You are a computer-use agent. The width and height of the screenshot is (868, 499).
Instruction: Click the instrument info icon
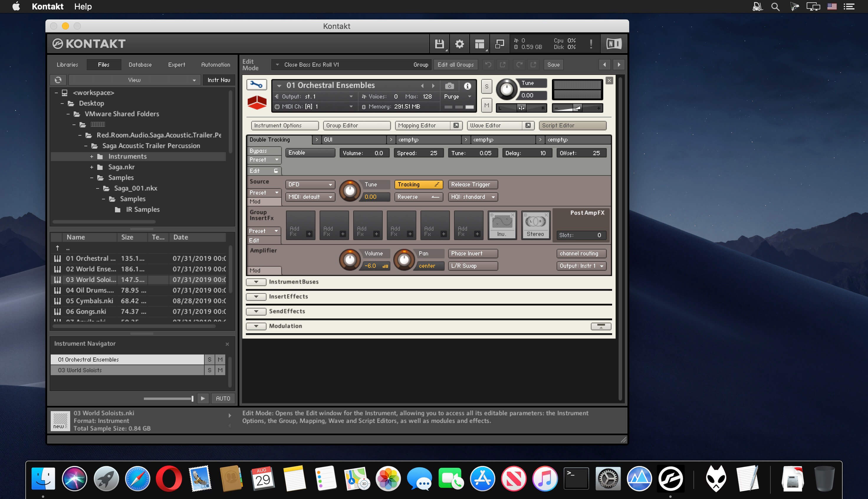pos(468,86)
